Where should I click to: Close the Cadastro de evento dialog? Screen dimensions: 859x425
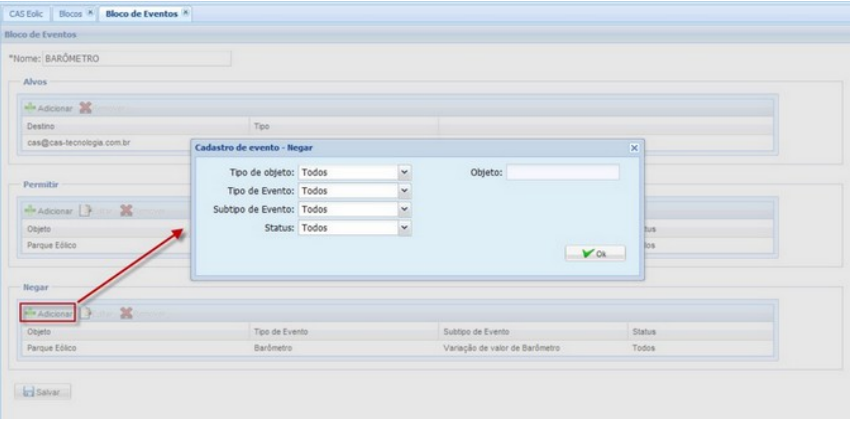click(x=633, y=148)
